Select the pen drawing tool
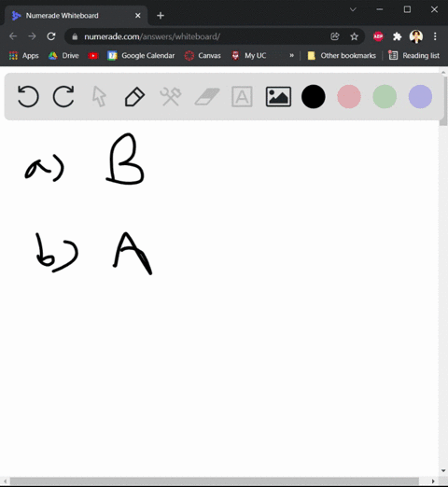This screenshot has height=487, width=448. (134, 97)
